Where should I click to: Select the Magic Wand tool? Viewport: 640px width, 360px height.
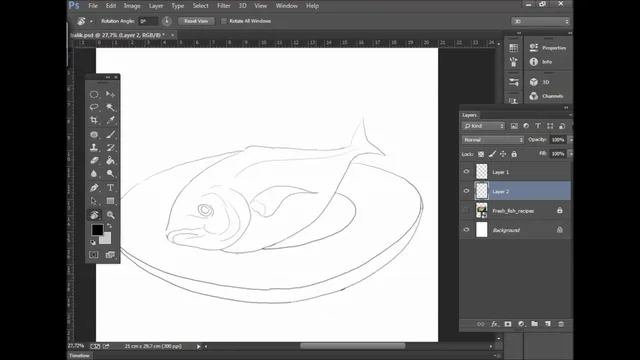[110, 107]
